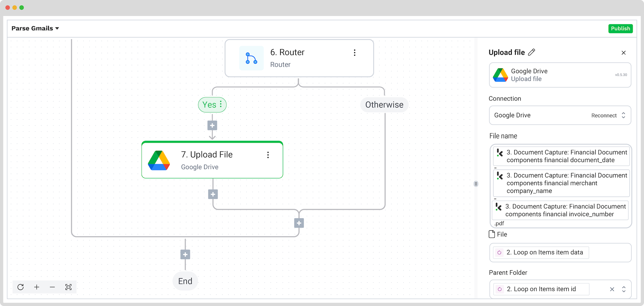Fit the flow to screen
Screen dimensions: 644x306
pyautogui.click(x=68, y=287)
